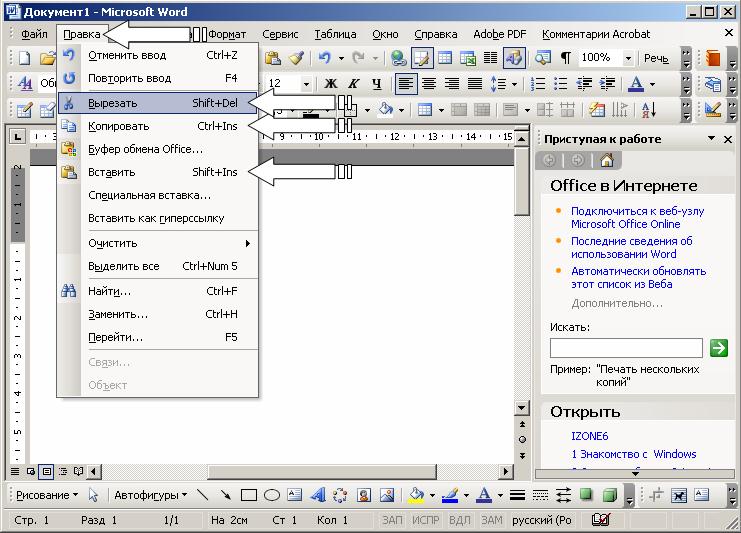Click the fill color bucket icon
Screen dimensions: 741x533
click(416, 495)
